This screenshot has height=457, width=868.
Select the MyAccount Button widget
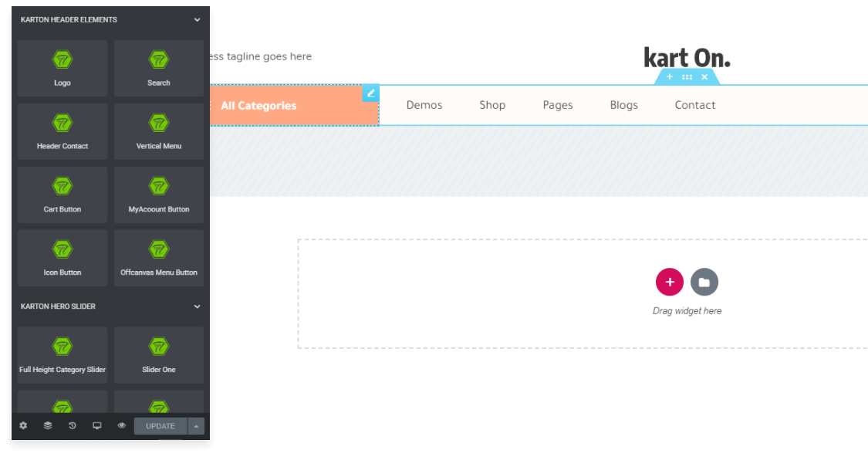[159, 195]
